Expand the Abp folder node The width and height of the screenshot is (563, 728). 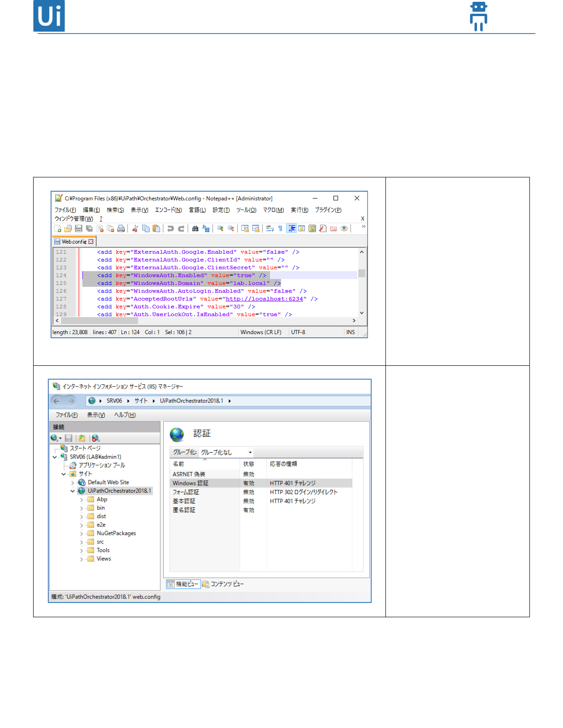pyautogui.click(x=81, y=500)
